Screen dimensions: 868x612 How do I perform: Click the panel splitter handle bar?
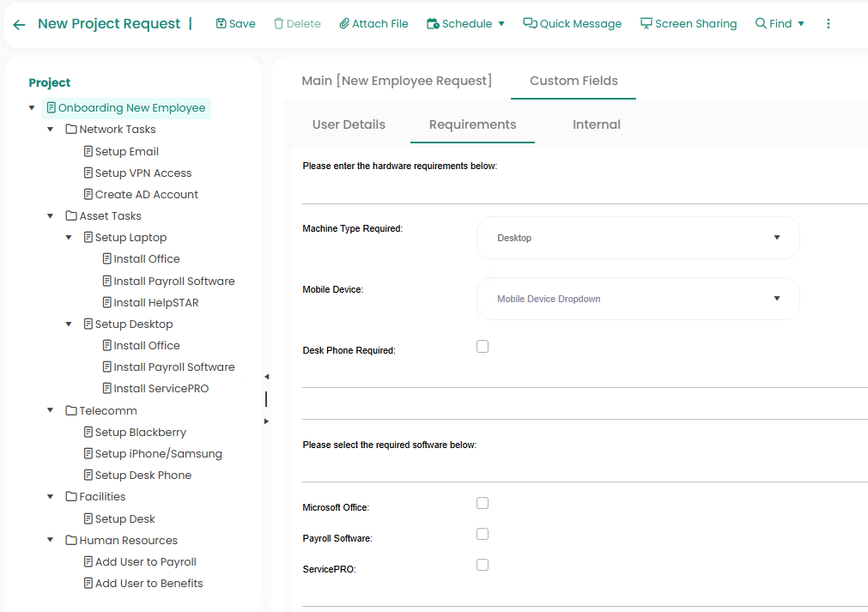coord(266,399)
